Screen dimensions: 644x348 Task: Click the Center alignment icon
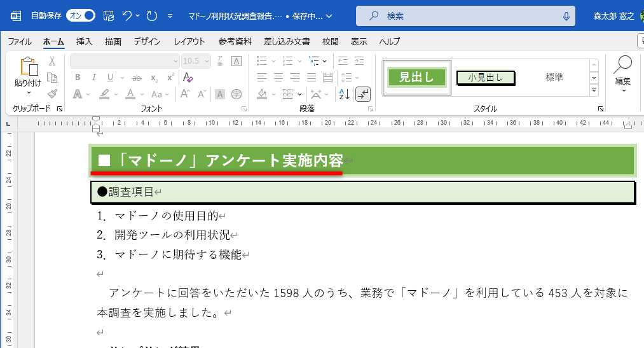(278, 77)
